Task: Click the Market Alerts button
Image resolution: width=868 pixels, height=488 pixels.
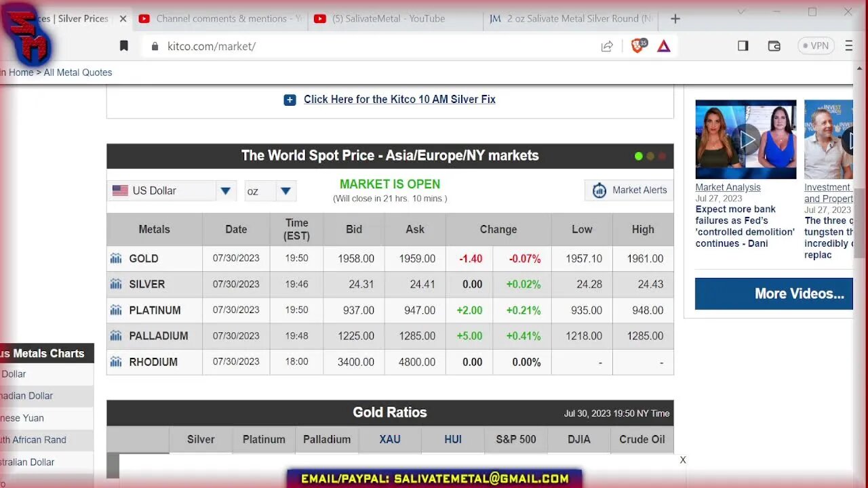Action: point(629,190)
